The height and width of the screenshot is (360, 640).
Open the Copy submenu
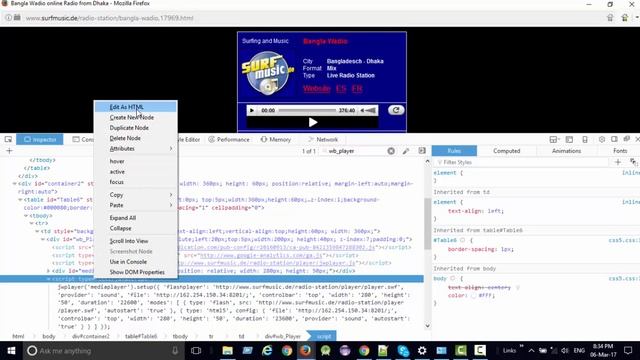tap(136, 195)
